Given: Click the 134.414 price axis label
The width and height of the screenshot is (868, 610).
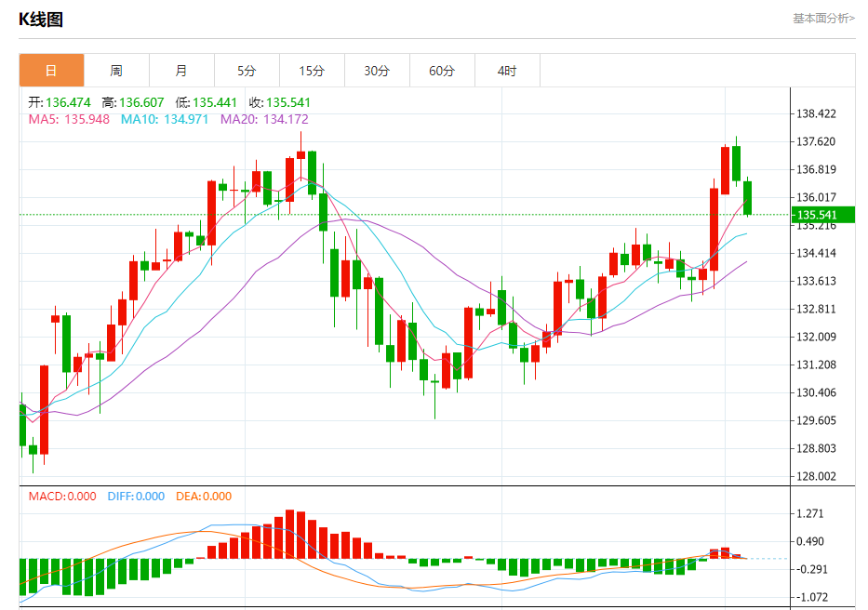Looking at the screenshot, I should click(816, 253).
